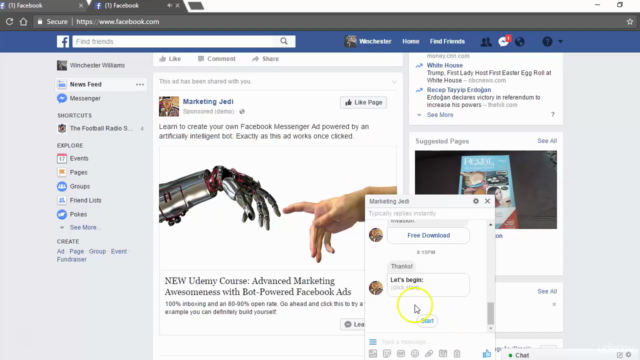The width and height of the screenshot is (640, 360).
Task: Select the second Facebook browser tab
Action: (137, 6)
